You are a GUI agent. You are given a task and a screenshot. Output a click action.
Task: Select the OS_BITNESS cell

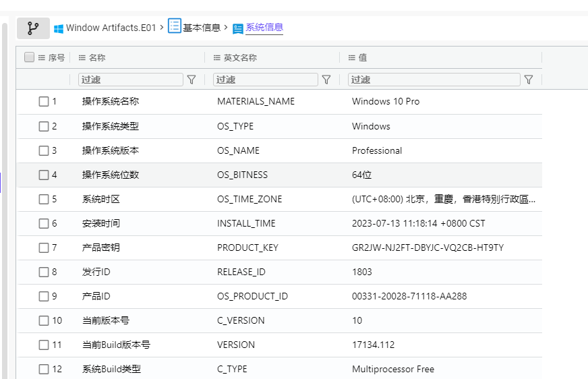pos(242,175)
